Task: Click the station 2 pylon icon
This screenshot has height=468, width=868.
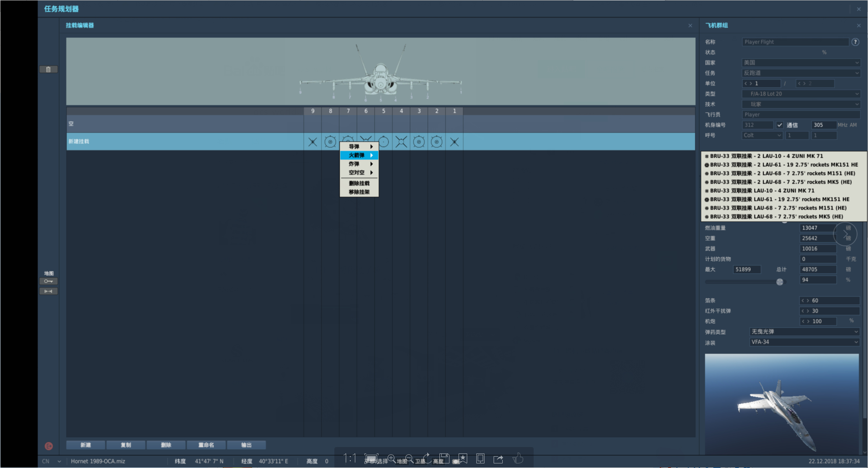Action: pos(437,142)
